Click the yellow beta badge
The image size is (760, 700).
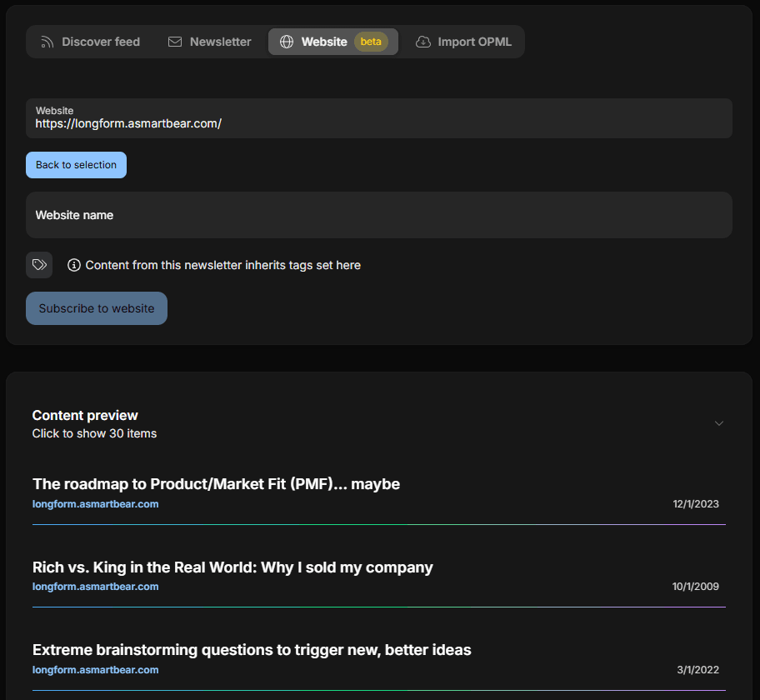(x=371, y=42)
